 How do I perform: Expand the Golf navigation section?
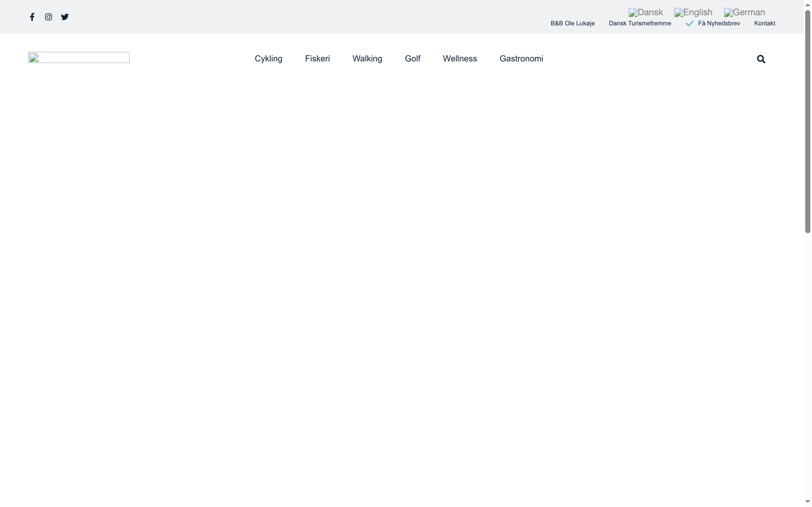click(412, 58)
